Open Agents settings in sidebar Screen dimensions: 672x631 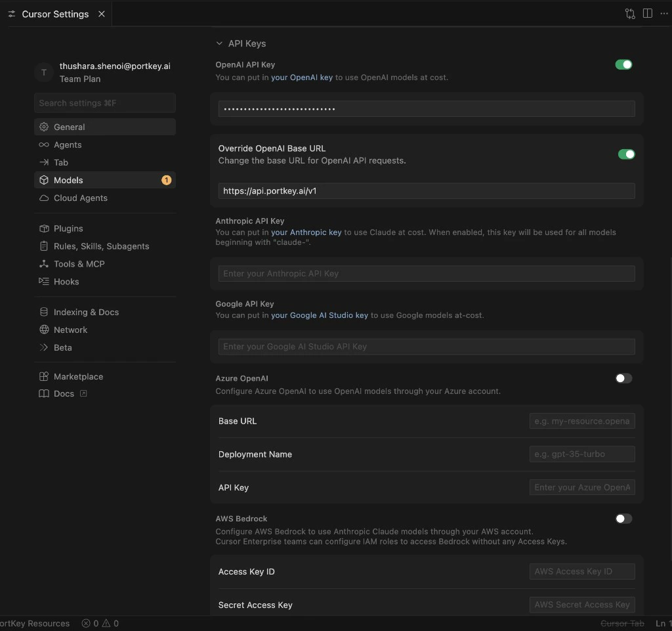click(x=105, y=145)
